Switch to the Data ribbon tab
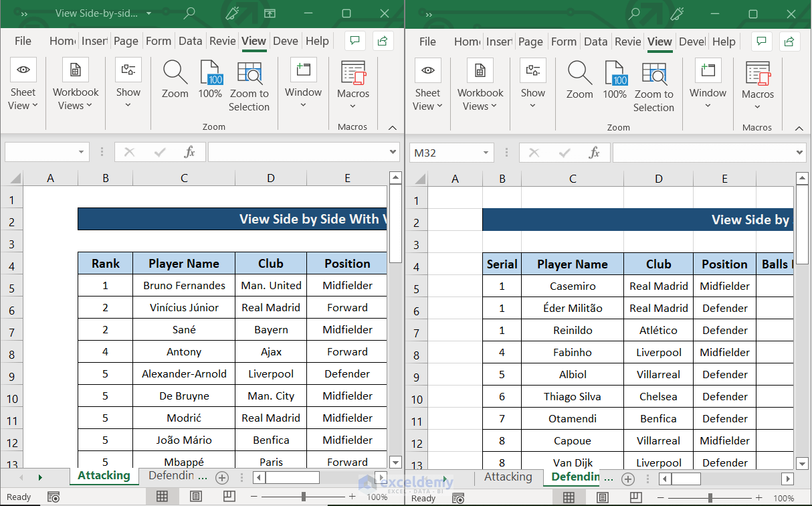The width and height of the screenshot is (812, 506). pos(191,41)
